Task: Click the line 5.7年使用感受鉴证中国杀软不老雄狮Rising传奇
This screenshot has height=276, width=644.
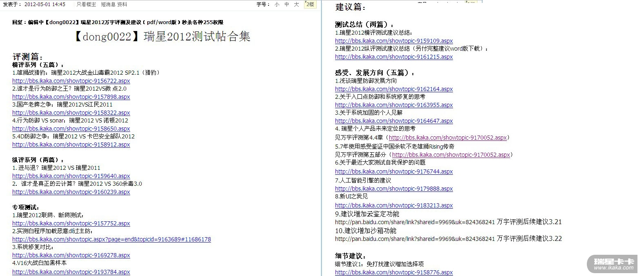Action: (395, 147)
